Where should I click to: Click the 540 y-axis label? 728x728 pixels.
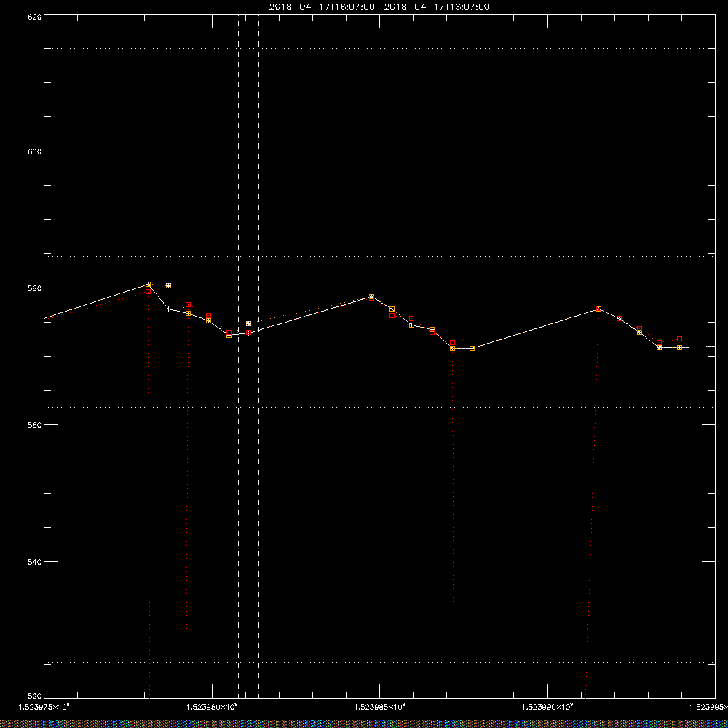point(35,562)
